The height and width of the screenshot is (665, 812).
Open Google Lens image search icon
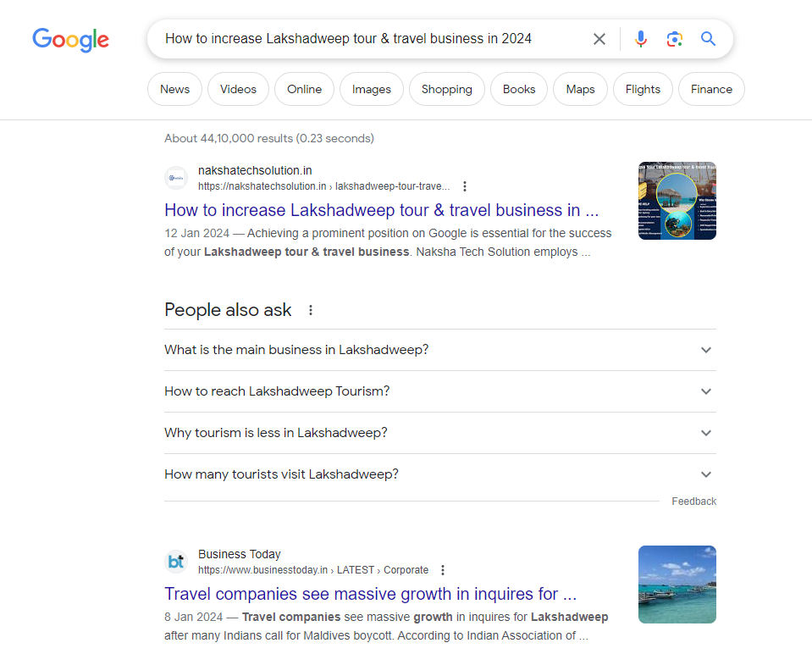coord(674,39)
